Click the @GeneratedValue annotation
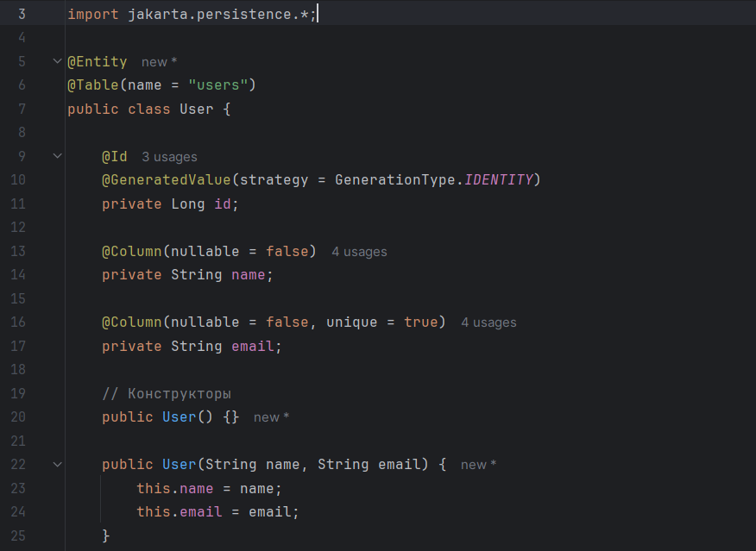 tap(167, 180)
